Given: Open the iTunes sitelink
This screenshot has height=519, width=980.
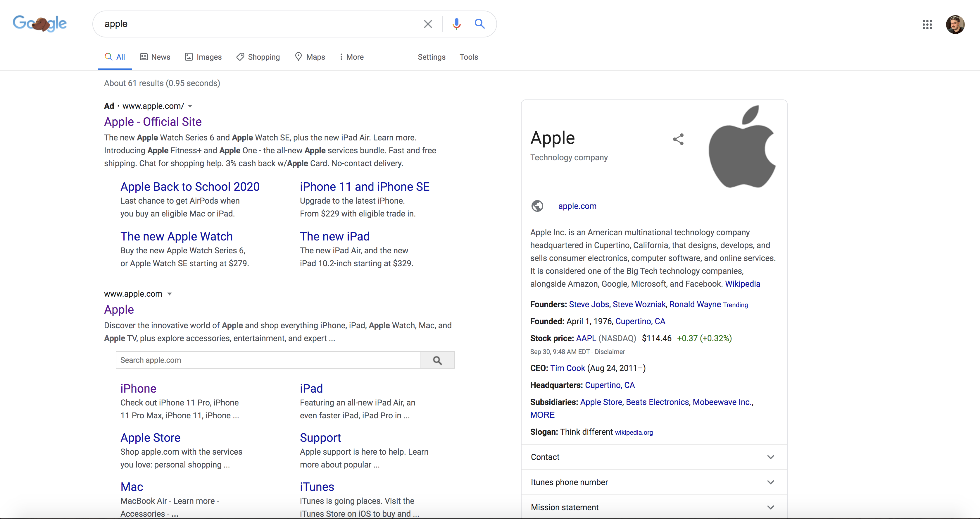Looking at the screenshot, I should [x=317, y=487].
